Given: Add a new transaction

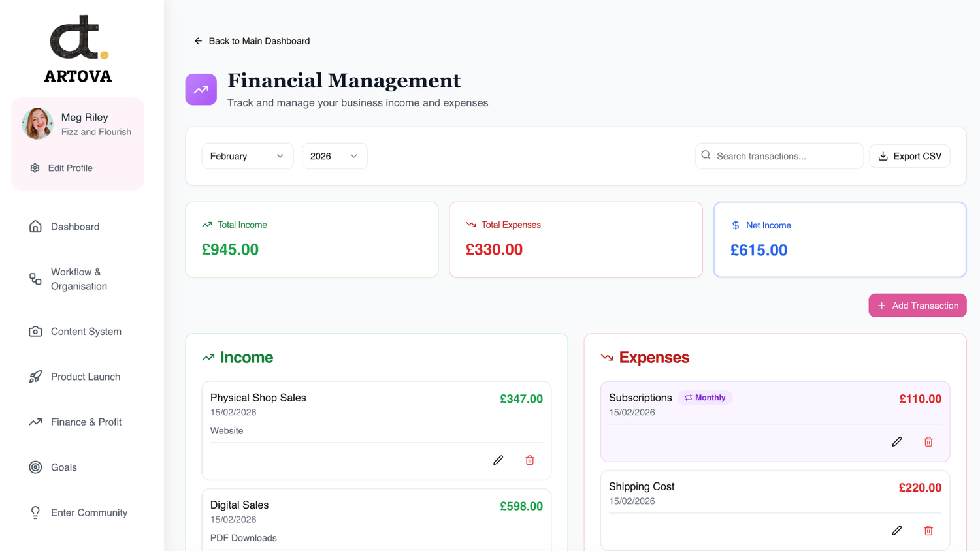Looking at the screenshot, I should (x=917, y=306).
